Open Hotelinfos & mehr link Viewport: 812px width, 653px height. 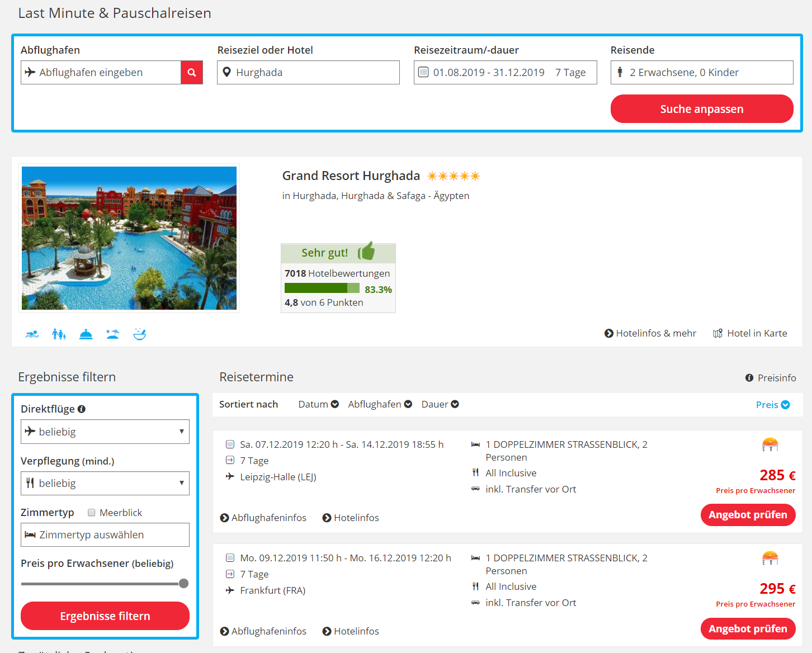650,333
